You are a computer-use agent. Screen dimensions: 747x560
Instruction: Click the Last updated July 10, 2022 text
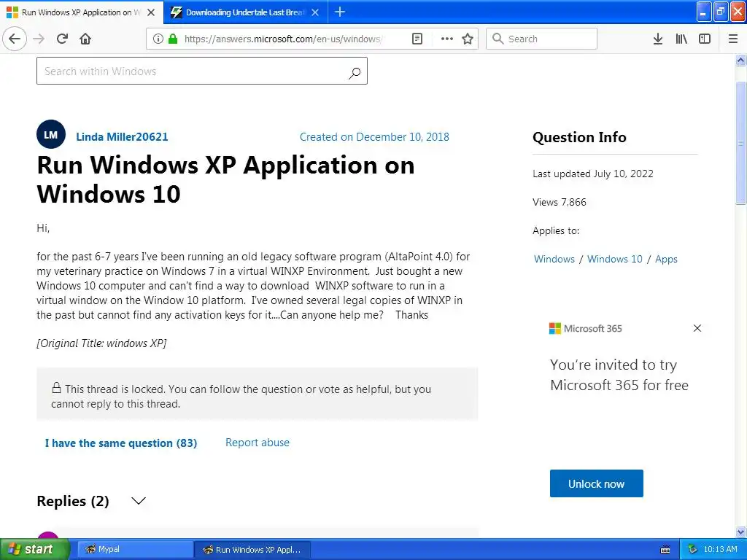(x=592, y=174)
